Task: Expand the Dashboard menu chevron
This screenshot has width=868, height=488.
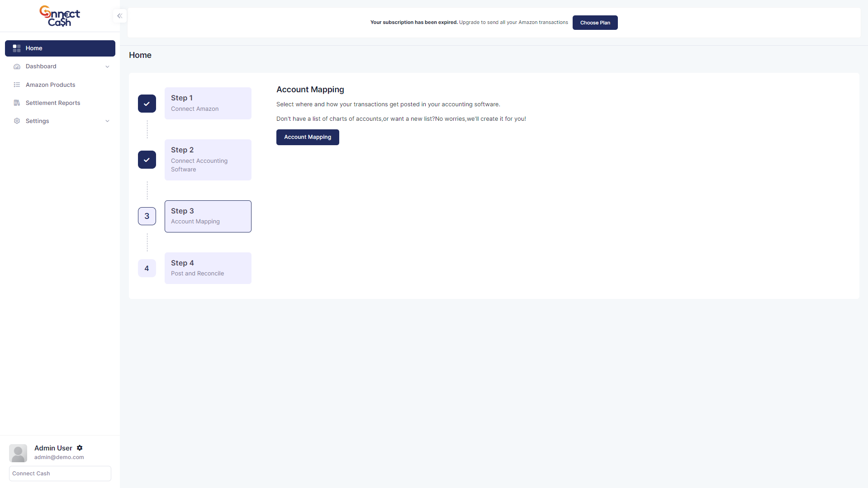Action: click(107, 66)
